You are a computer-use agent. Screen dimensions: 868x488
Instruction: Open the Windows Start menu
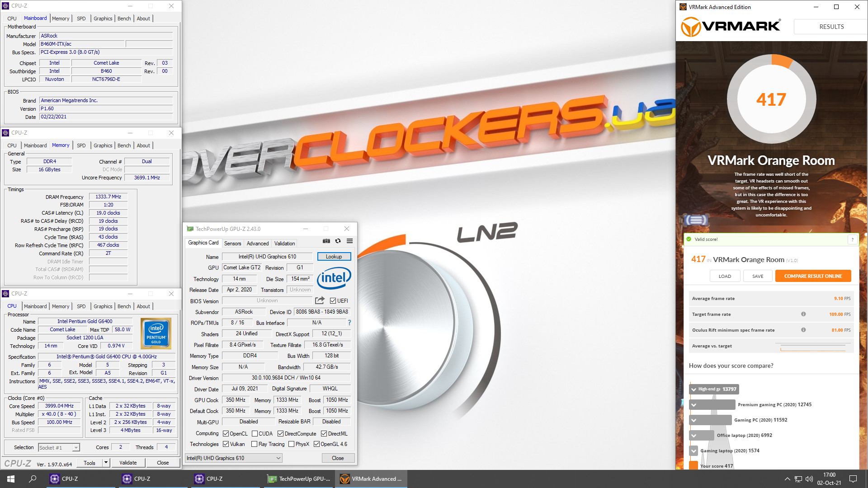[11, 479]
